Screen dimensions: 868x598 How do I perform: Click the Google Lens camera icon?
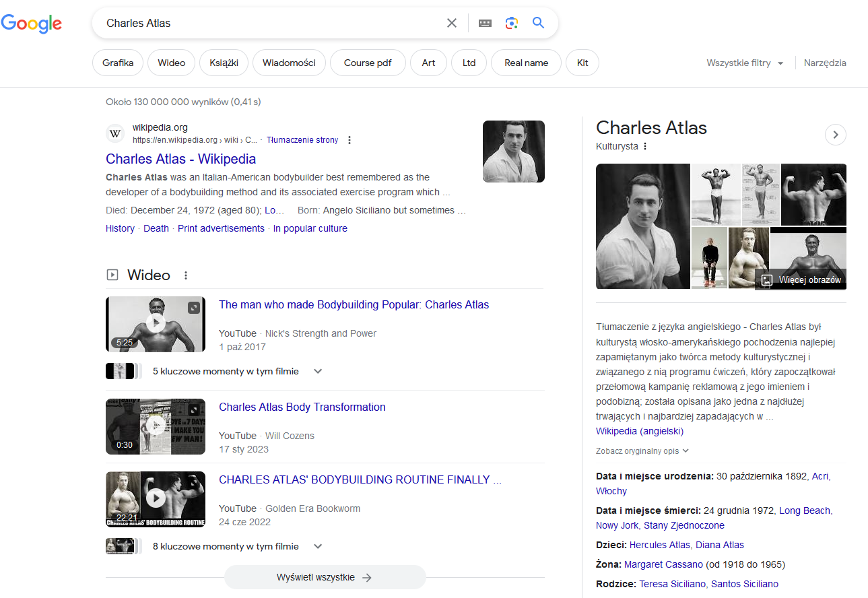tap(512, 23)
